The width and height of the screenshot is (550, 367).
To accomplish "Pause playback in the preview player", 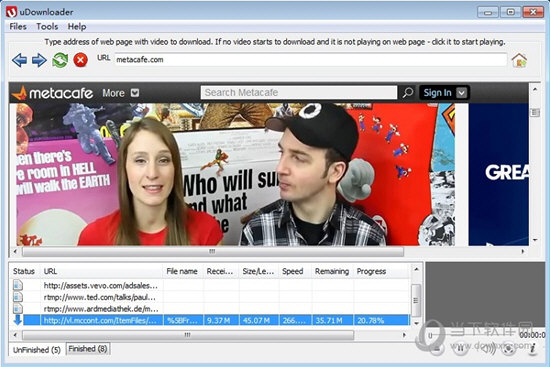I will click(461, 348).
